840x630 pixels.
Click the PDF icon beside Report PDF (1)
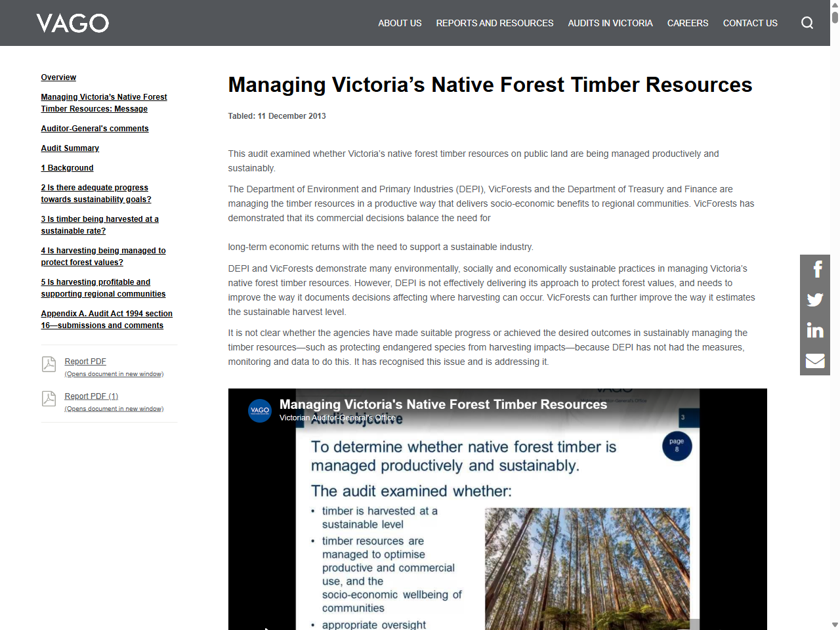49,399
